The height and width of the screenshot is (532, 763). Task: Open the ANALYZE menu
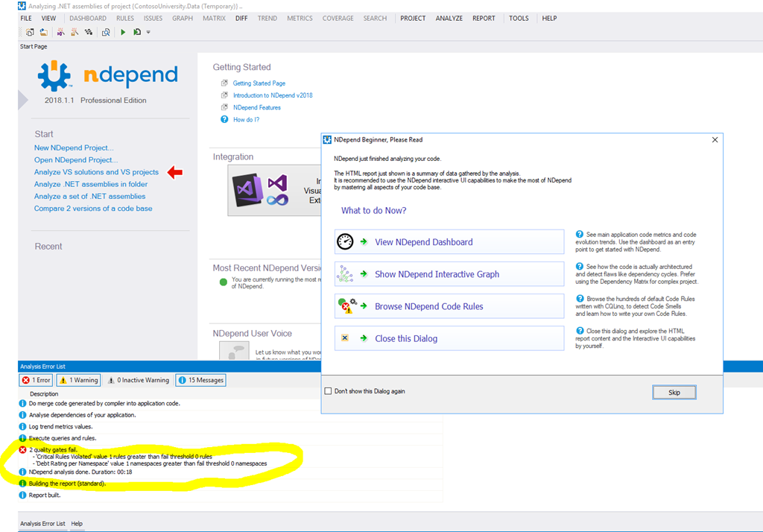449,18
